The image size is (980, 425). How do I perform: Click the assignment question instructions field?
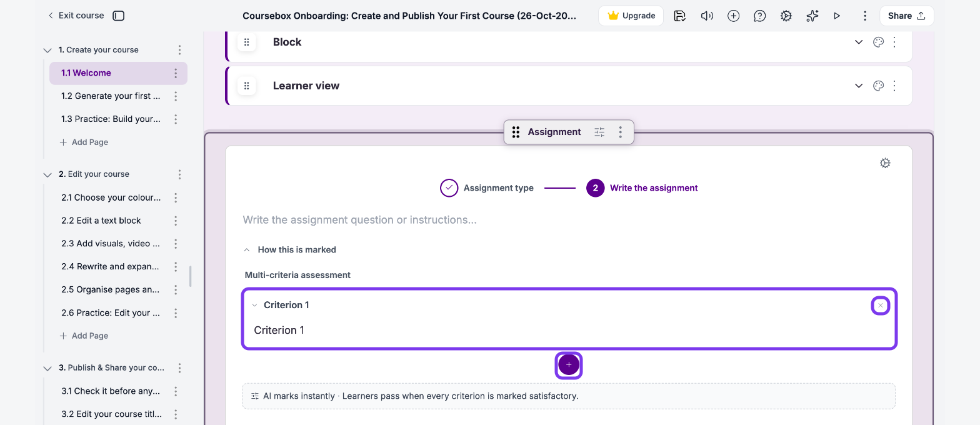[x=569, y=220]
